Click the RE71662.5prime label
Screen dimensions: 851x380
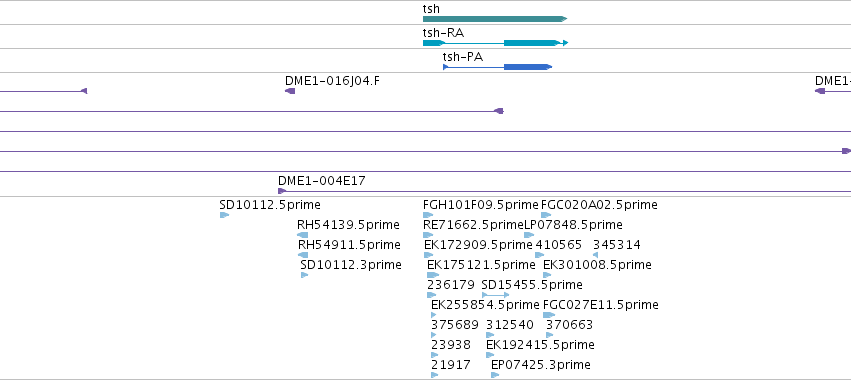(473, 225)
